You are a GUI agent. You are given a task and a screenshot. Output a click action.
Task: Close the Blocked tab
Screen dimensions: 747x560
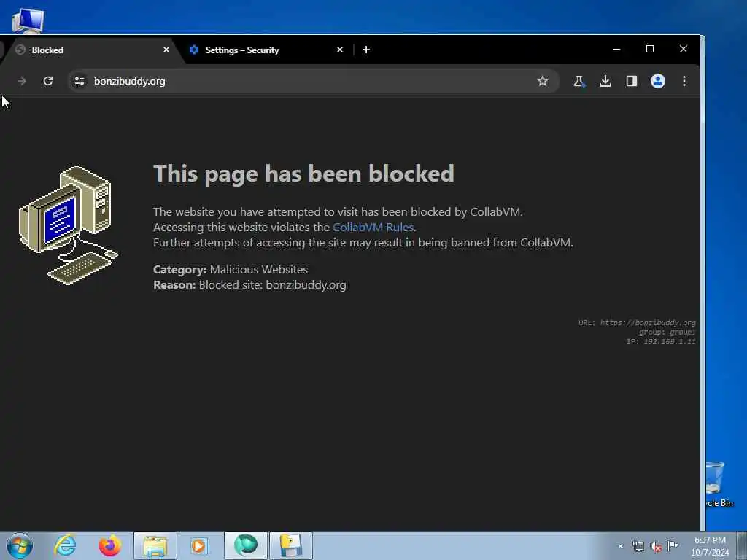pos(166,50)
